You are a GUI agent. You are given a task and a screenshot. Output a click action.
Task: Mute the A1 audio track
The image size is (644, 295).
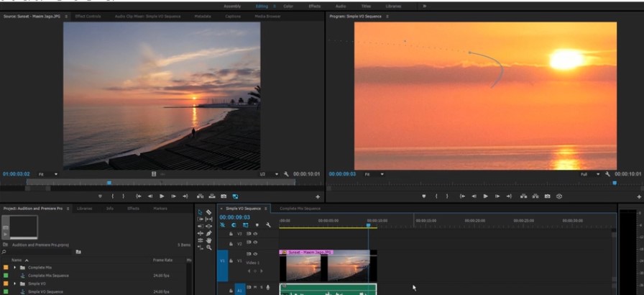click(x=254, y=288)
